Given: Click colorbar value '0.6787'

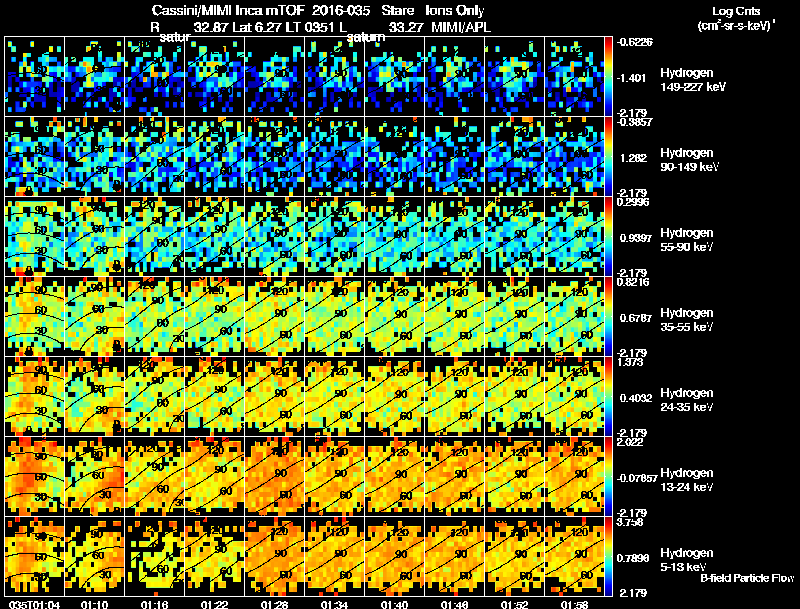Looking at the screenshot, I should (x=635, y=318).
